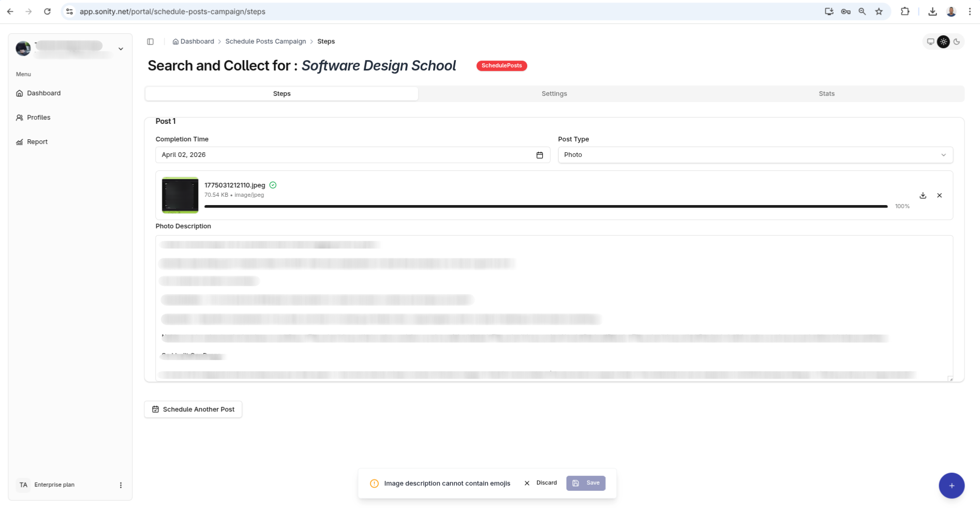Open the Enterprise plan options menu
This screenshot has height=508, width=980.
click(x=121, y=485)
